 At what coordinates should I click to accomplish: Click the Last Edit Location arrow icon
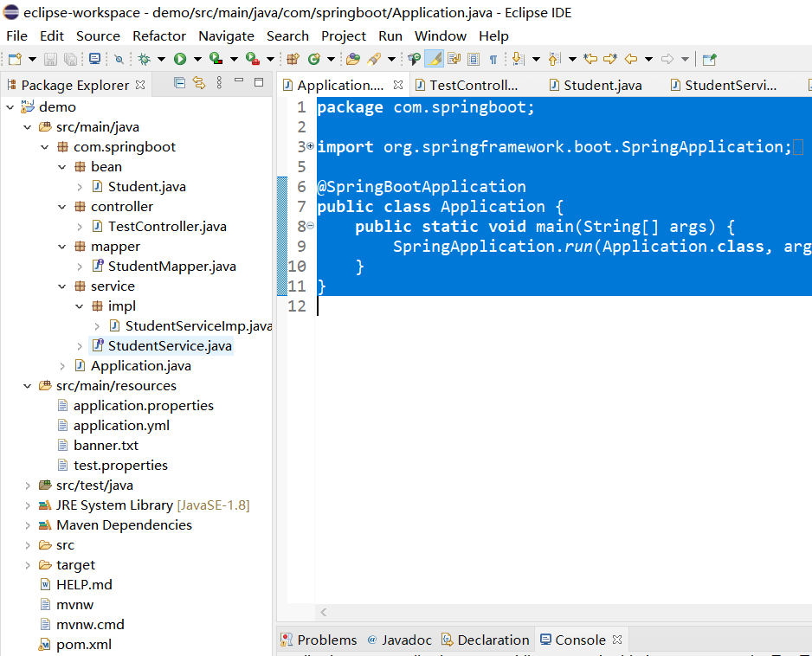pyautogui.click(x=590, y=59)
